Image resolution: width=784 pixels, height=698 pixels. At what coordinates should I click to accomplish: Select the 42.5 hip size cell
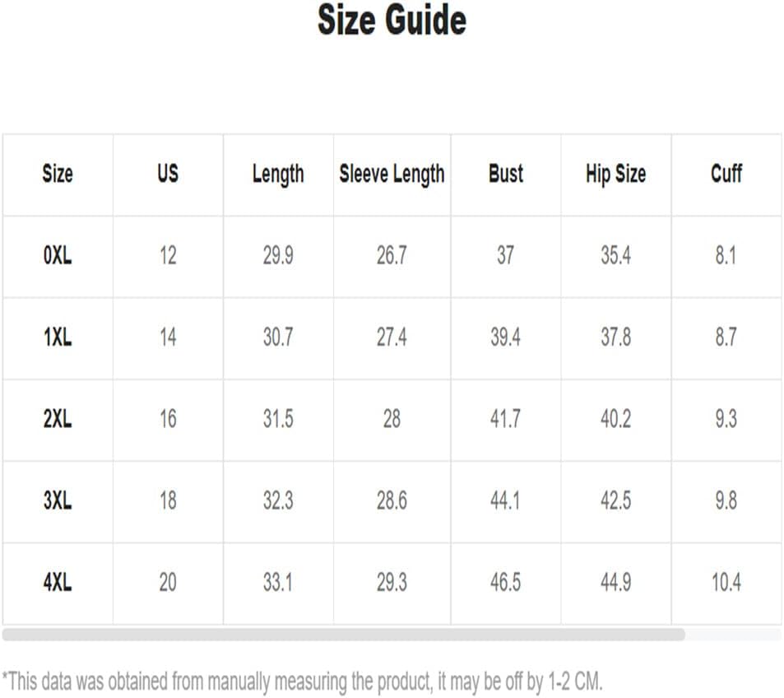(615, 500)
